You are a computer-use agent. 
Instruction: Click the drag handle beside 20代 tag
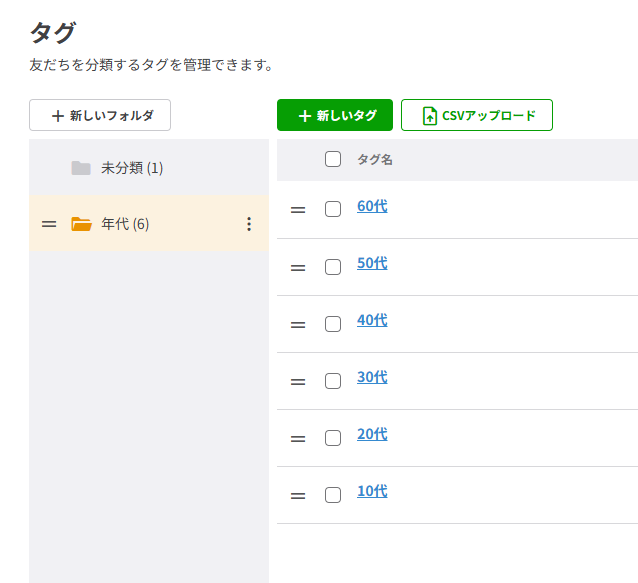(298, 438)
